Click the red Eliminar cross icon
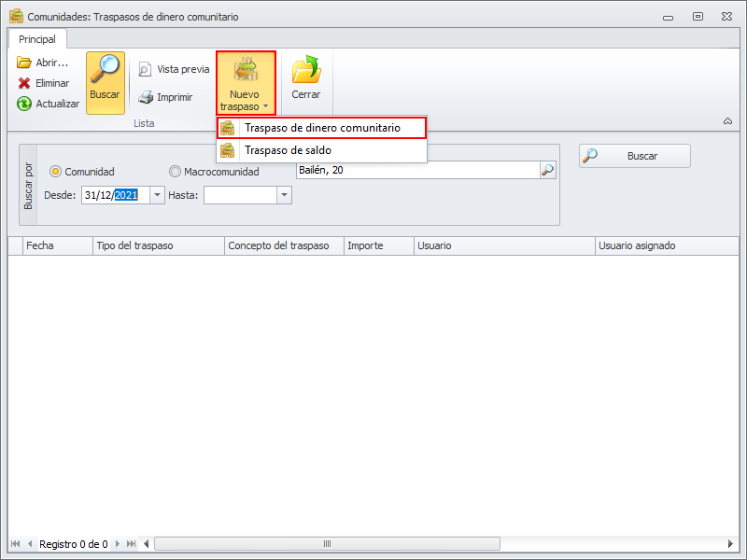 pyautogui.click(x=24, y=83)
